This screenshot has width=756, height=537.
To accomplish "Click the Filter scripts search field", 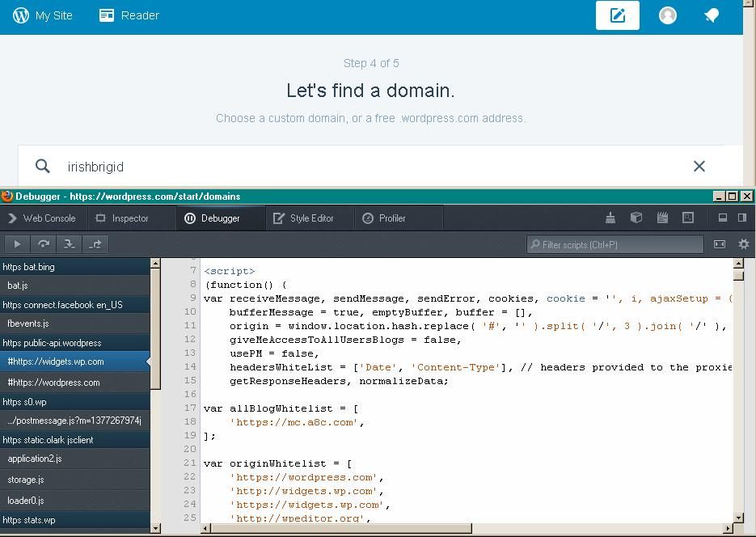I will pyautogui.click(x=616, y=244).
